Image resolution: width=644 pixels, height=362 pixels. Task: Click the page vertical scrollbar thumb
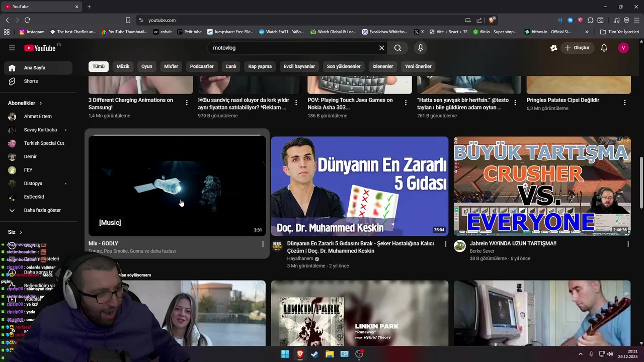[641, 182]
